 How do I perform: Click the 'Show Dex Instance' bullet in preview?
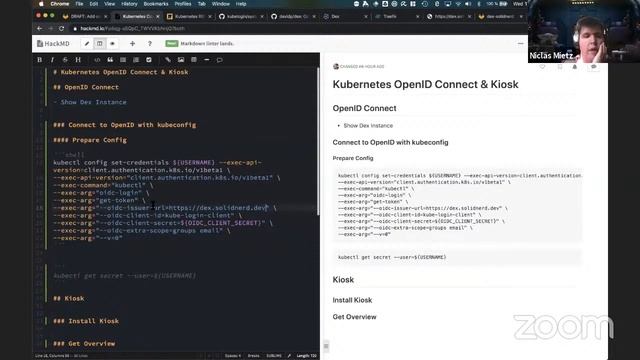point(368,126)
